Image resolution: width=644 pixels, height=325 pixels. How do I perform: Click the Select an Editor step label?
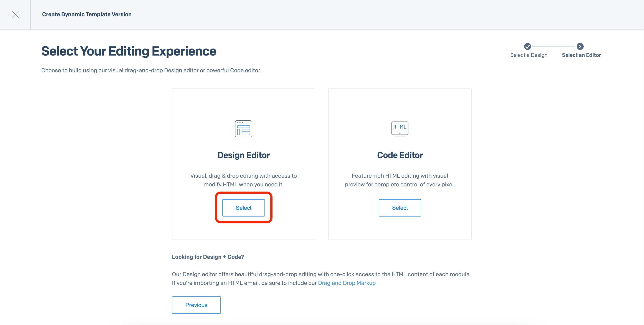click(x=581, y=55)
